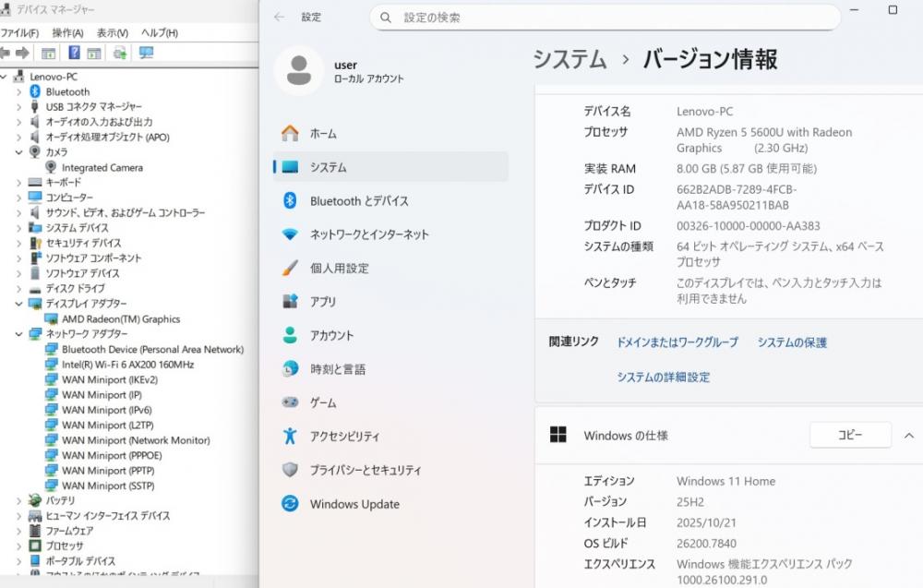Click the update driver toolbar icon with green arrow
The height and width of the screenshot is (588, 923).
coord(120,54)
